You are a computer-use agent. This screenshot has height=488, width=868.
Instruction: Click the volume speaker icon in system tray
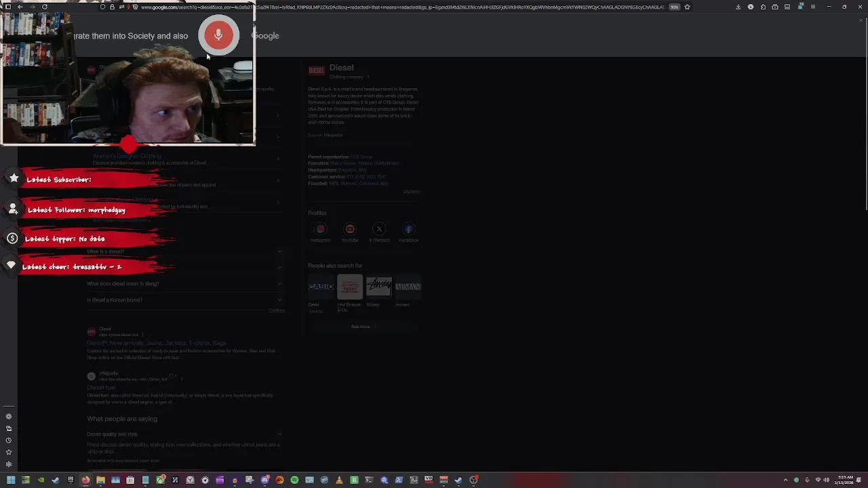[826, 480]
